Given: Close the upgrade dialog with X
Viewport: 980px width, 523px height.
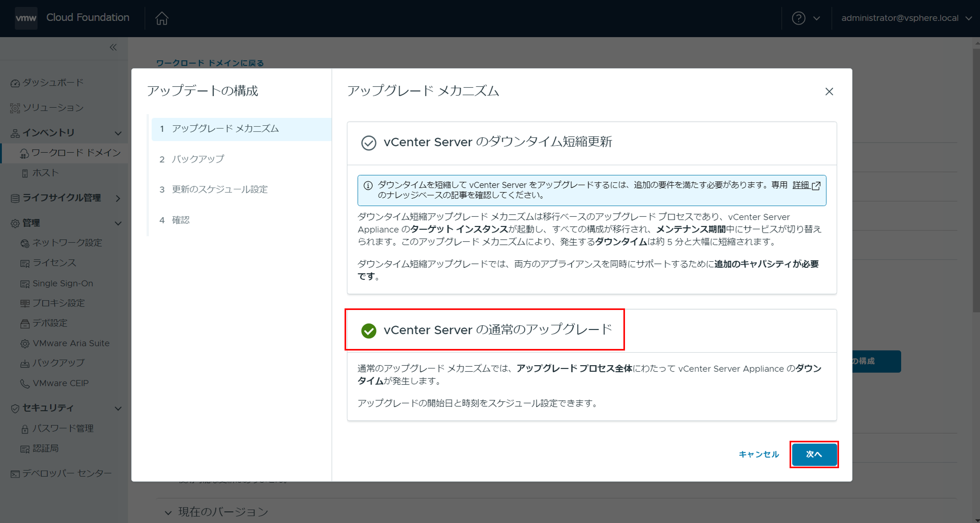Looking at the screenshot, I should 829,91.
